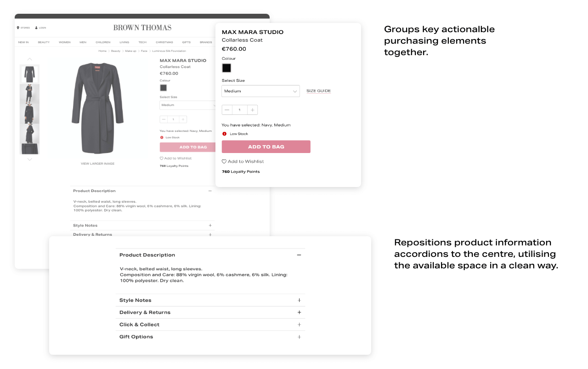Click the first coat thumbnail in the gallery
The image size is (588, 369).
[29, 74]
